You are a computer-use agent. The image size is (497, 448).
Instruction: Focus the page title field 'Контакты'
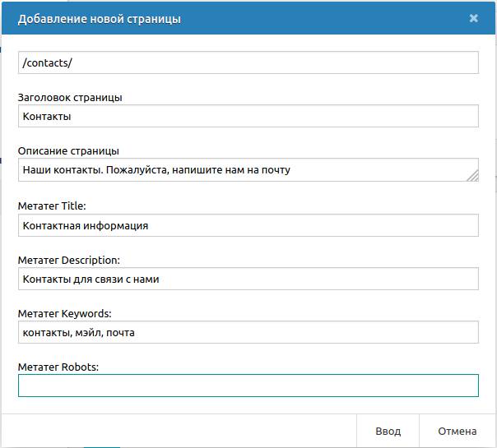248,116
